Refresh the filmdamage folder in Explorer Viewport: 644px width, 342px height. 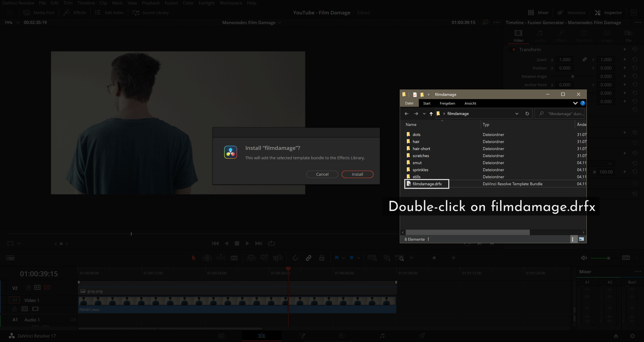click(527, 114)
